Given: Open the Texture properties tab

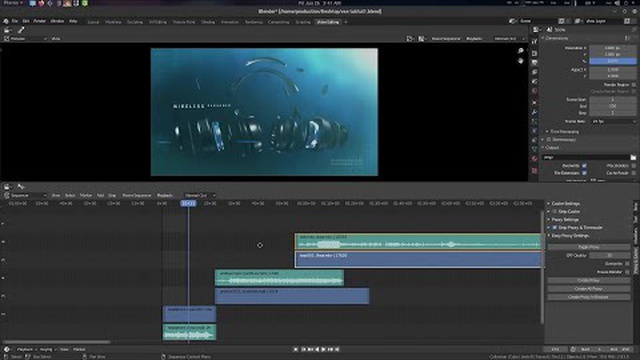Looking at the screenshot, I should [x=534, y=171].
